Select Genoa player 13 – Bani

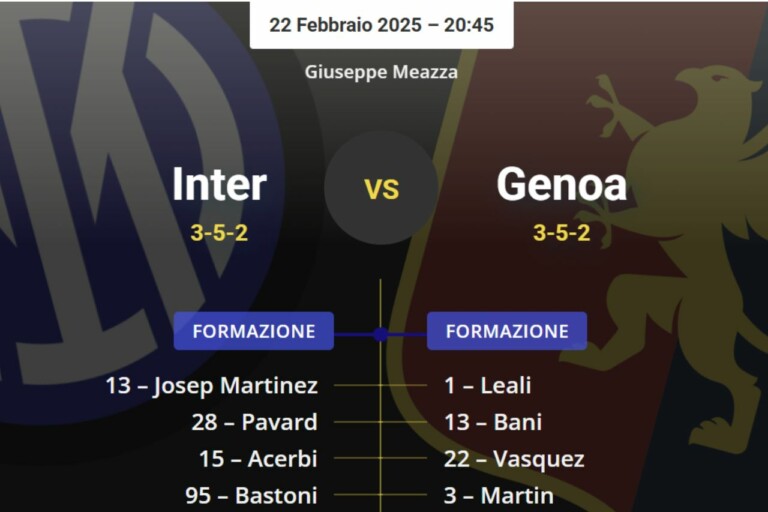point(493,422)
